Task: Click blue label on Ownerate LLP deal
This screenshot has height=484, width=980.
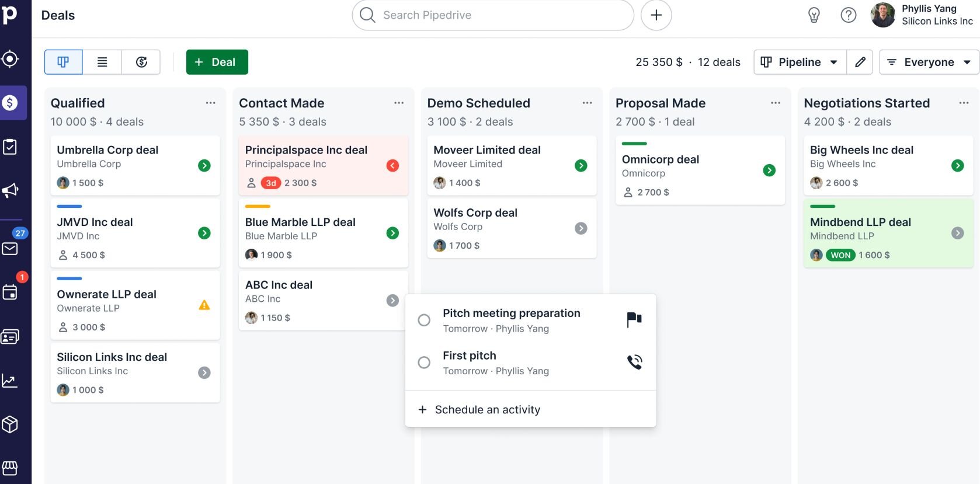Action: point(69,278)
